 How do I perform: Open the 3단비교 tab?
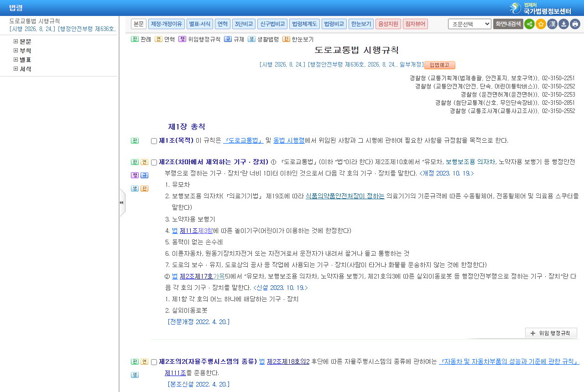coord(244,24)
